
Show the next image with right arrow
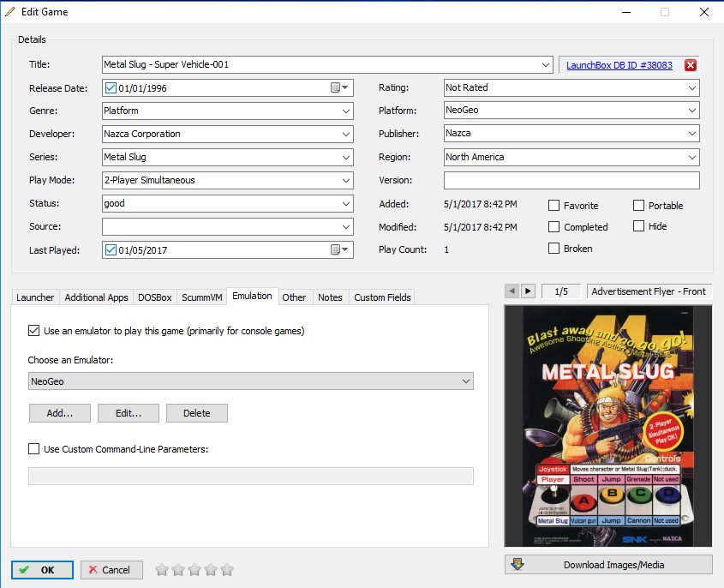[x=528, y=291]
